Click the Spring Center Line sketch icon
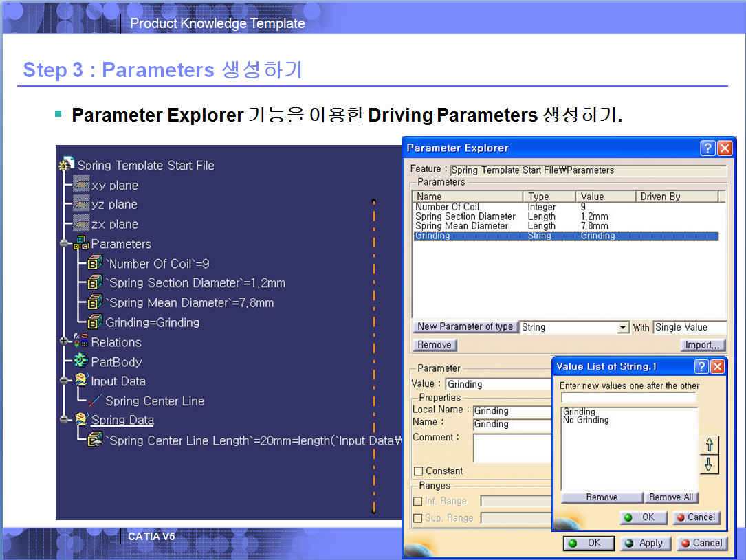The width and height of the screenshot is (746, 560). click(x=95, y=401)
